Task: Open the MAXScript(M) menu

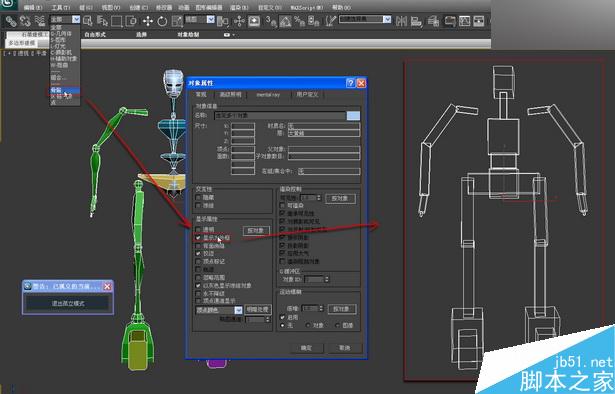Action: point(307,7)
